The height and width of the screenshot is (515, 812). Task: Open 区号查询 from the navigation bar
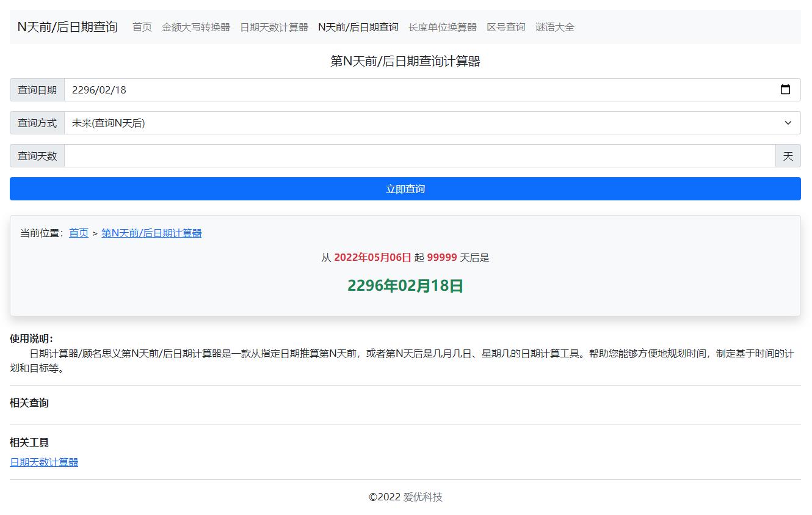[x=506, y=27]
